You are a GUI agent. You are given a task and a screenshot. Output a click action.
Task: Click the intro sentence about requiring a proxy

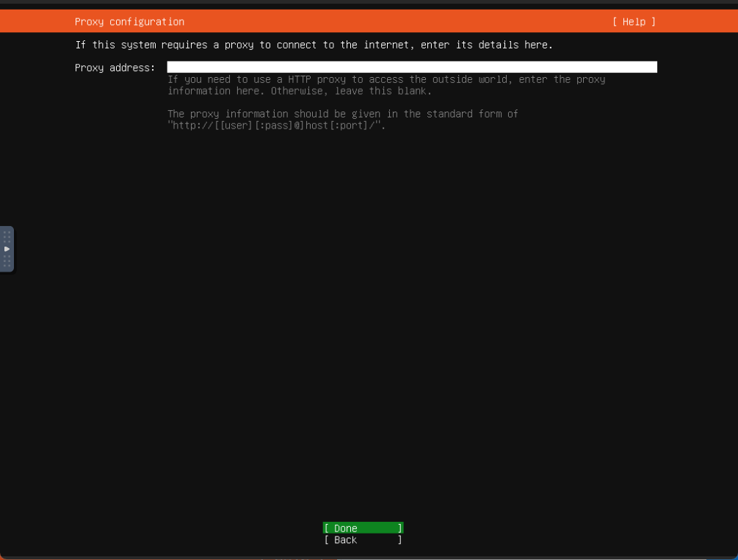(314, 45)
